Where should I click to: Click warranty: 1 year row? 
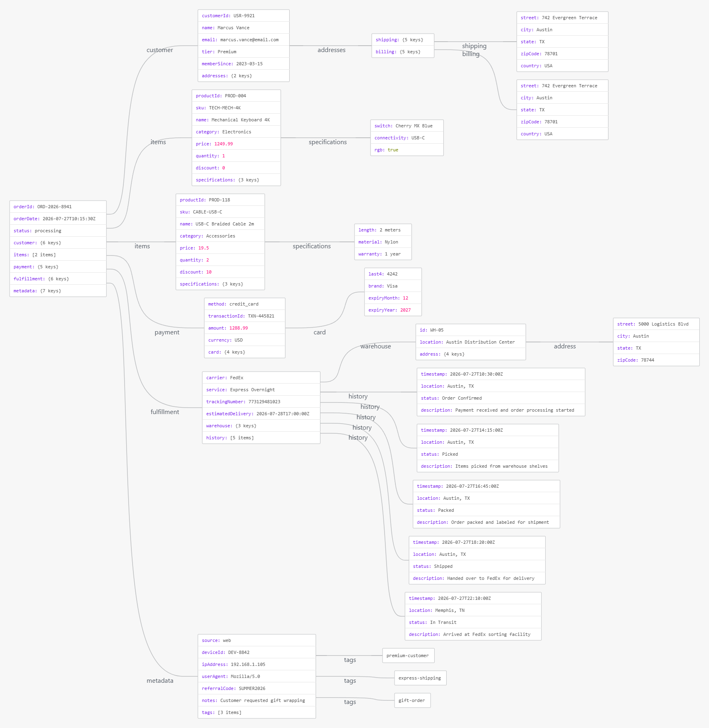(383, 254)
